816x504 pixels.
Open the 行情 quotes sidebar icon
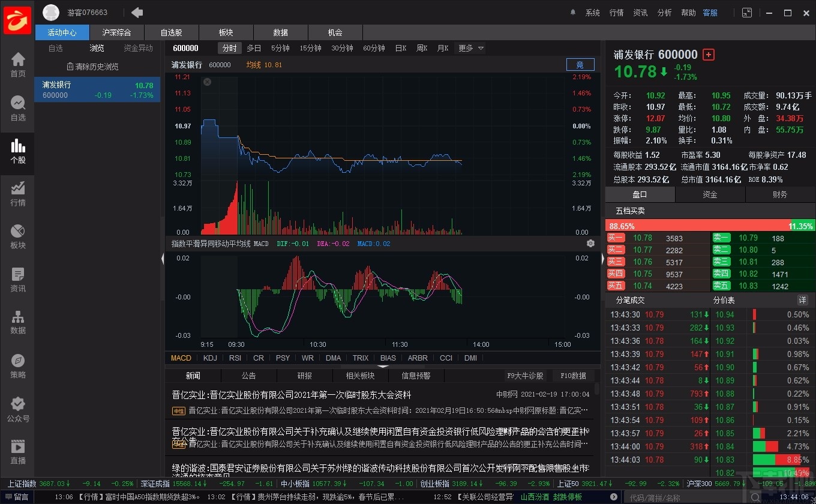point(17,192)
